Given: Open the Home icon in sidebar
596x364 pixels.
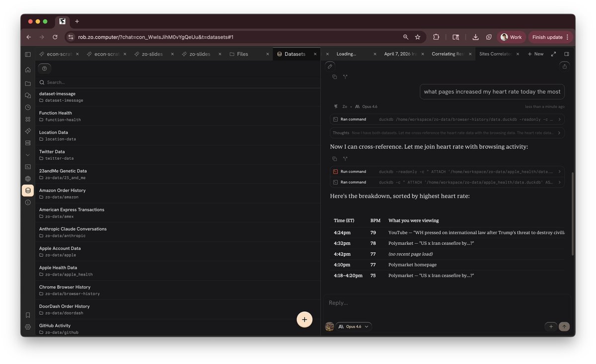Looking at the screenshot, I should [28, 70].
